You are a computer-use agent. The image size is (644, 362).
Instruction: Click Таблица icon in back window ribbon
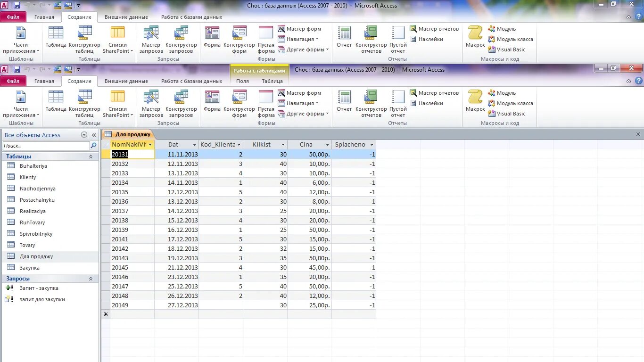[56, 37]
